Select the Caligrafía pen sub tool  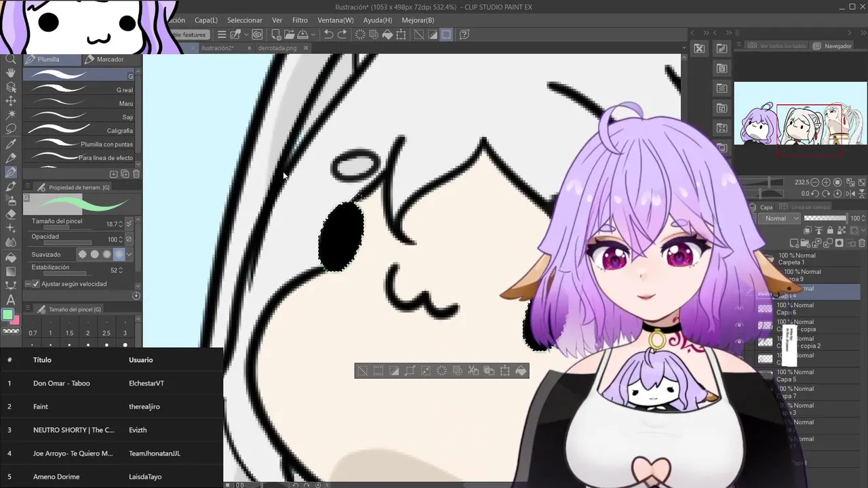click(80, 130)
